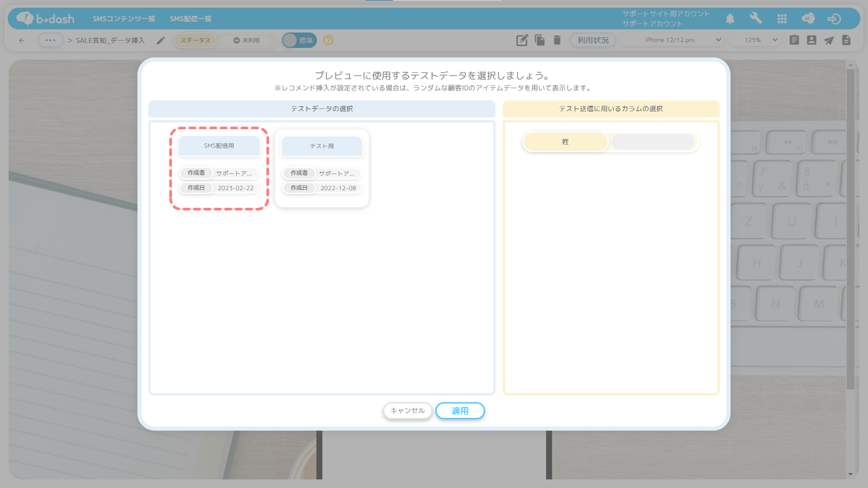Click the キャンセル button
Screen dimensions: 868x488
click(407, 410)
